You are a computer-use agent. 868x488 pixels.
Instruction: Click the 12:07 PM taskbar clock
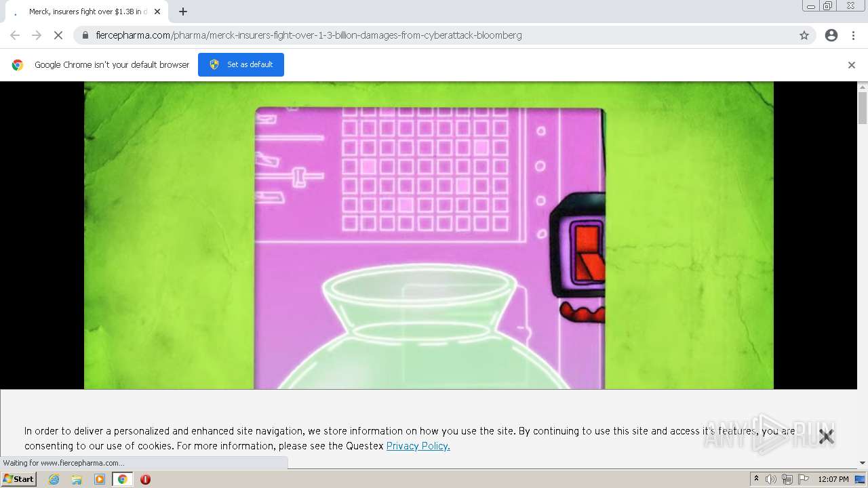click(833, 479)
